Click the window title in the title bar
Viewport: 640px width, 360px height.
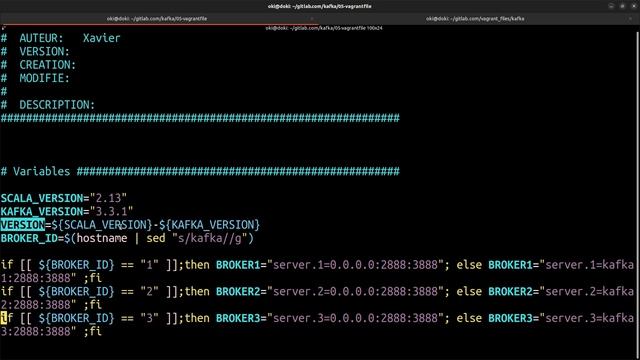click(320, 6)
